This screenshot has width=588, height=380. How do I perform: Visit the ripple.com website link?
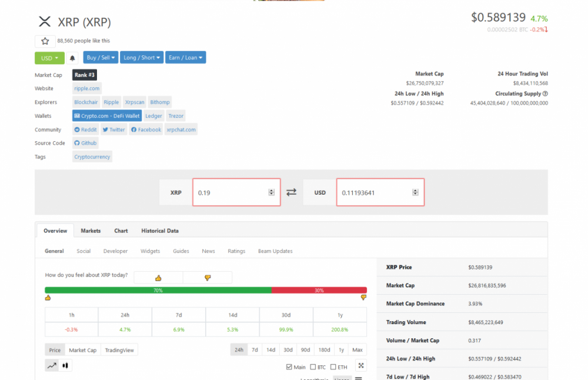pos(86,88)
